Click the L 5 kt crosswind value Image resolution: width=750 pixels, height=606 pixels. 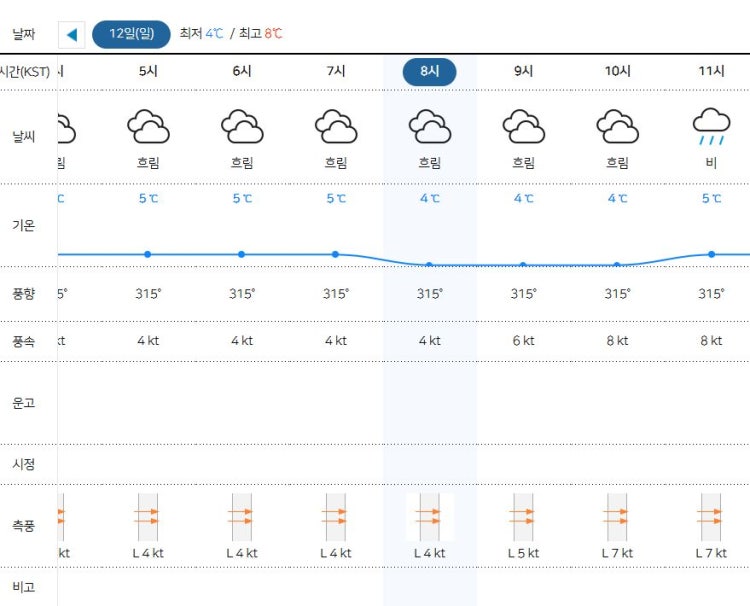[523, 553]
